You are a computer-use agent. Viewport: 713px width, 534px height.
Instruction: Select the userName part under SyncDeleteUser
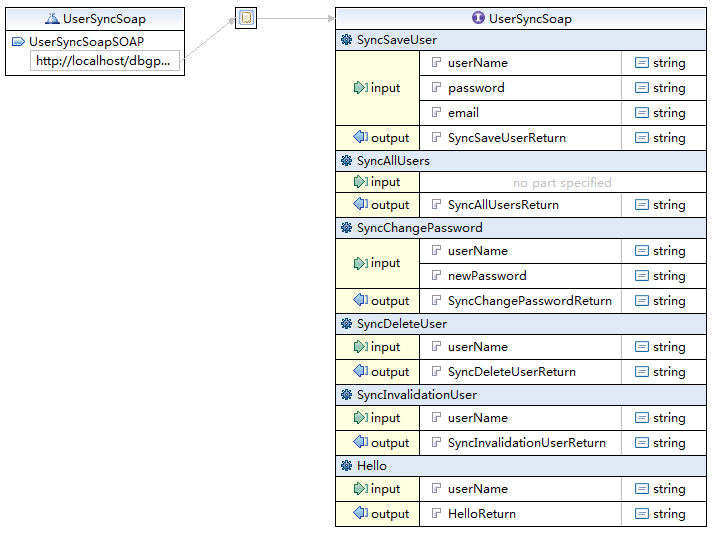click(x=477, y=347)
